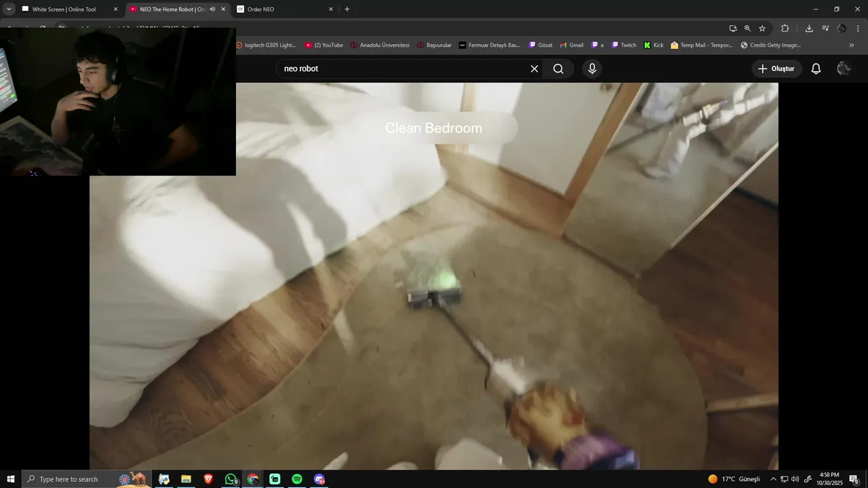
Task: Open browser Downloads icon
Action: pos(809,28)
